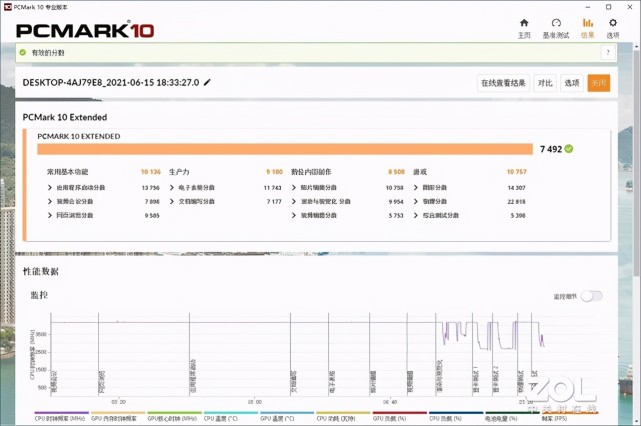Screen dimensions: 641x426
Task: Expand the writing score row
Action: coord(192,202)
